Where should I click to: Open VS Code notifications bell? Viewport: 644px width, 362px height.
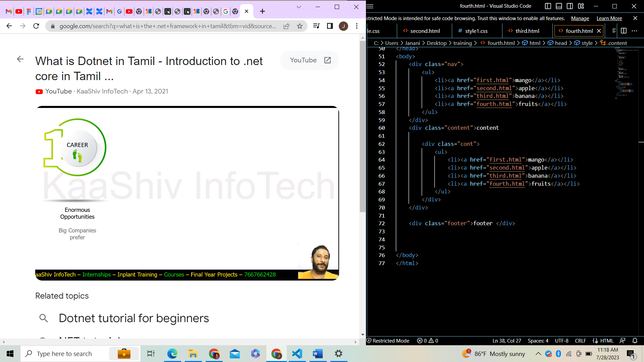635,341
